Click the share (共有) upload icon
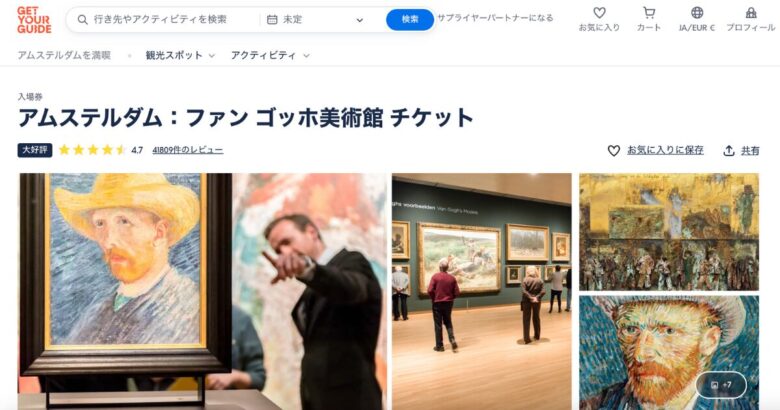 click(x=729, y=150)
